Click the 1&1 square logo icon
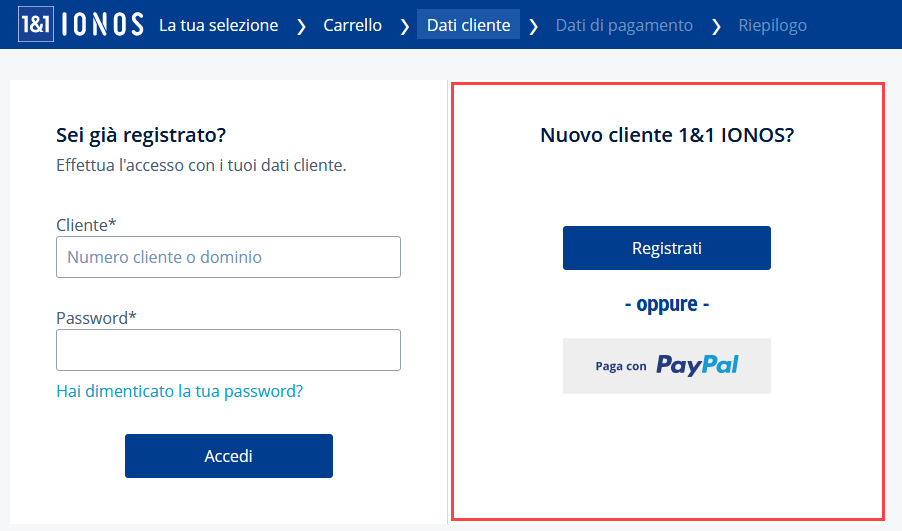Viewport: 902px width, 531px height. pos(36,24)
